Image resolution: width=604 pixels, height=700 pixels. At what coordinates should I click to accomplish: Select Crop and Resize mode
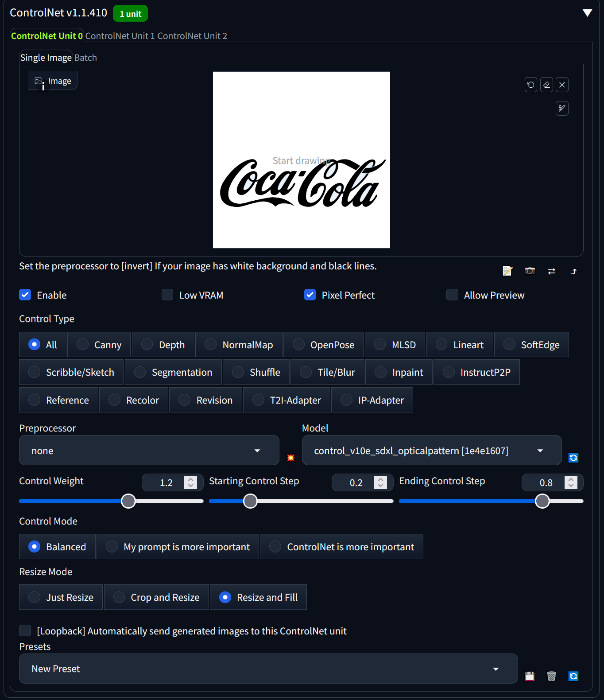pyautogui.click(x=156, y=597)
